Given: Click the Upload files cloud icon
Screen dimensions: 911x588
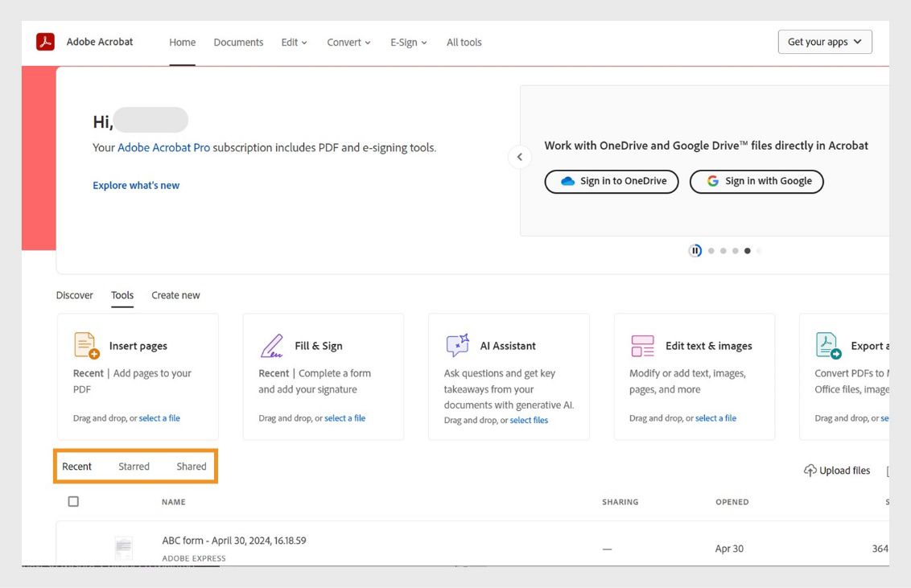Looking at the screenshot, I should click(810, 470).
